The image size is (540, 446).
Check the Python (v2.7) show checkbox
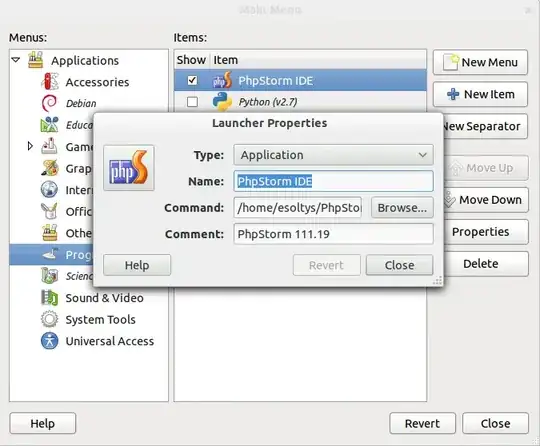click(192, 102)
